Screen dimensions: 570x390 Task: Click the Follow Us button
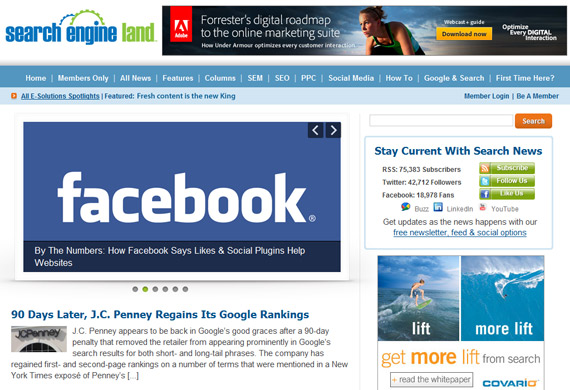tap(507, 181)
